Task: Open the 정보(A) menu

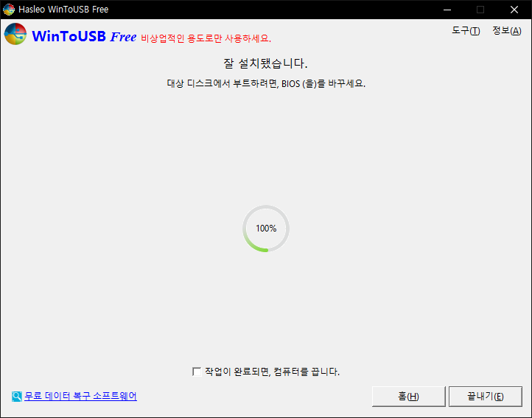Action: click(507, 31)
